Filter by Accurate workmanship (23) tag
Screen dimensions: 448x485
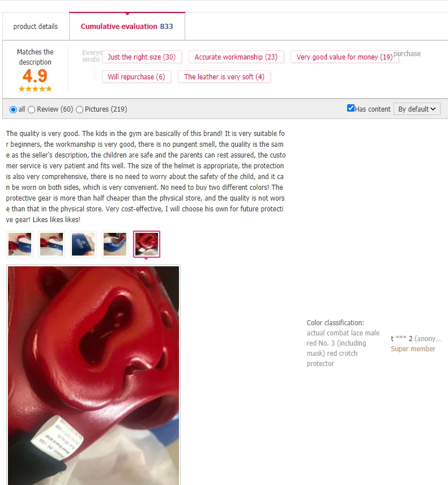coord(236,57)
